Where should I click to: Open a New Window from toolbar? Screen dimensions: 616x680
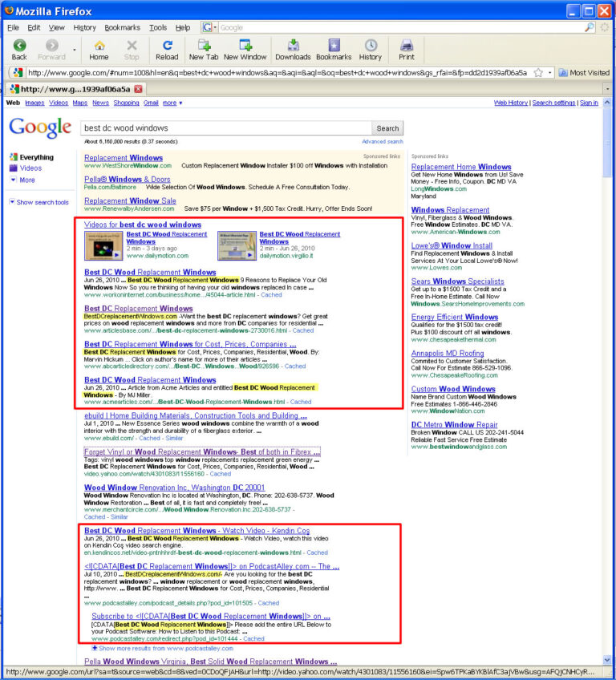point(245,46)
